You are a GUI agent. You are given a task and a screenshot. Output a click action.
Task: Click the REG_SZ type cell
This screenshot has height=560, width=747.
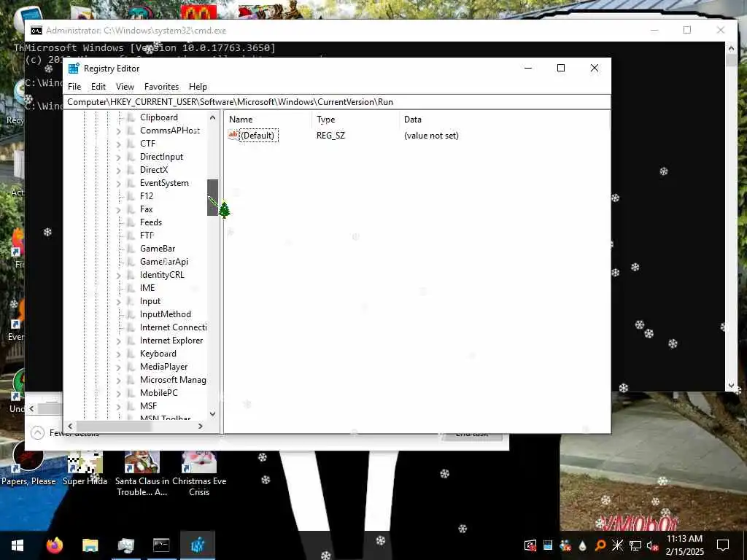click(330, 136)
